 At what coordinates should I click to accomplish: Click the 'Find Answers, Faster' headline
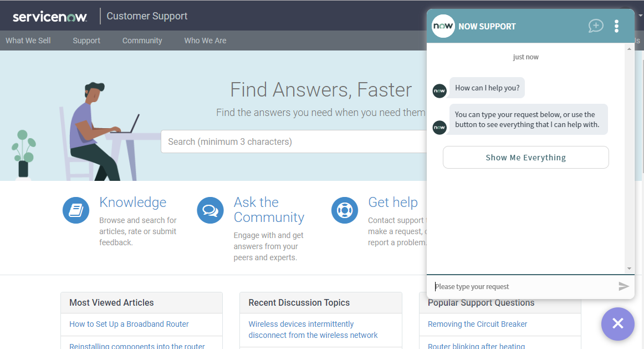coord(321,90)
